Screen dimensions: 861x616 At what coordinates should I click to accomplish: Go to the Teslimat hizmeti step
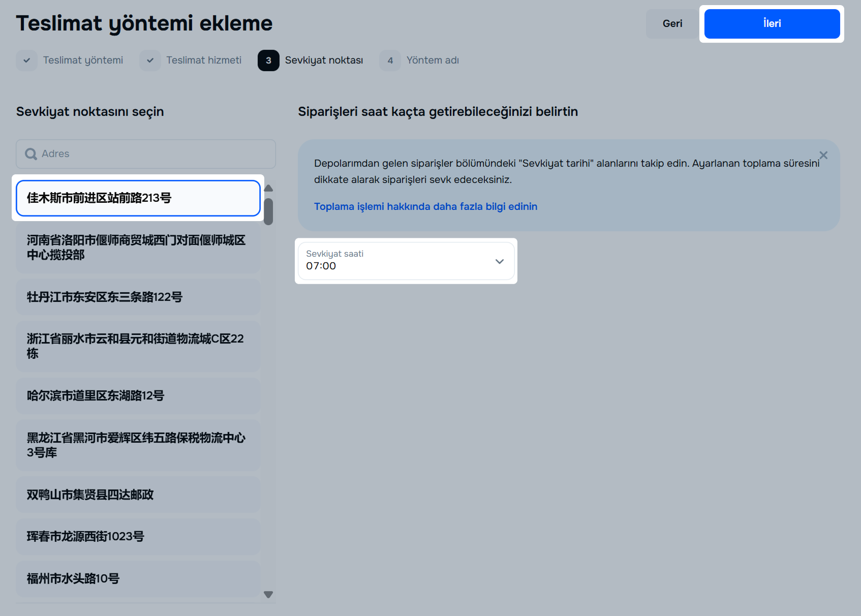coord(204,60)
